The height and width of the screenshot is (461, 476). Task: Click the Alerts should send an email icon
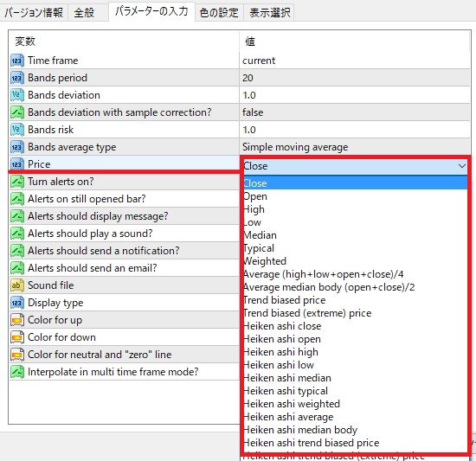click(17, 268)
